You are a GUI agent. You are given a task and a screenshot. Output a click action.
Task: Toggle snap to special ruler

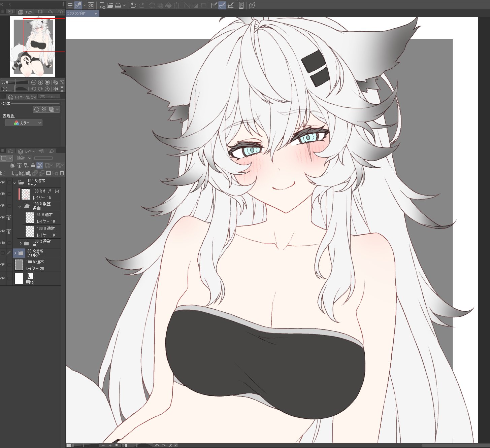point(222,5)
